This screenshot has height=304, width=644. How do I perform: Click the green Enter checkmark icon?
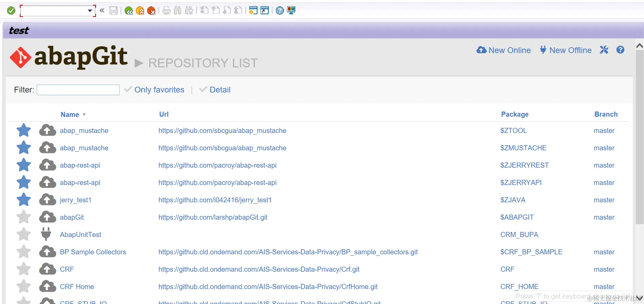[x=11, y=11]
